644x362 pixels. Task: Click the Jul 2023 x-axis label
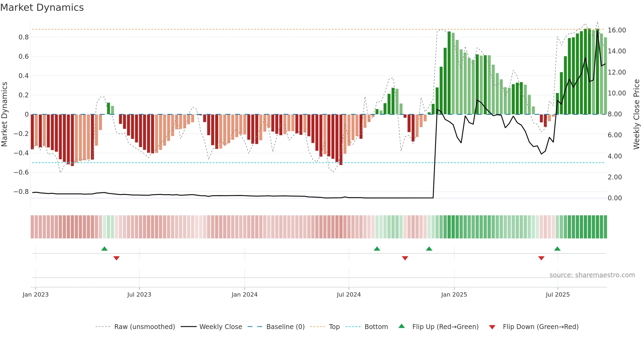click(139, 294)
